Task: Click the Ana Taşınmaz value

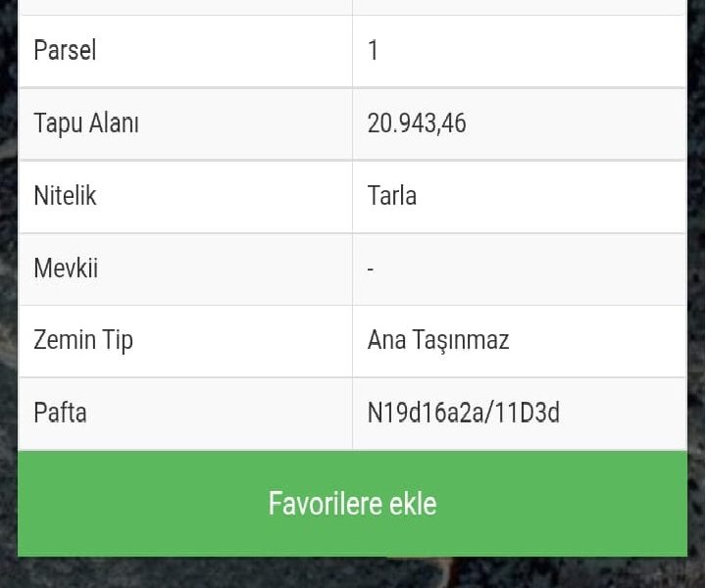Action: [438, 340]
